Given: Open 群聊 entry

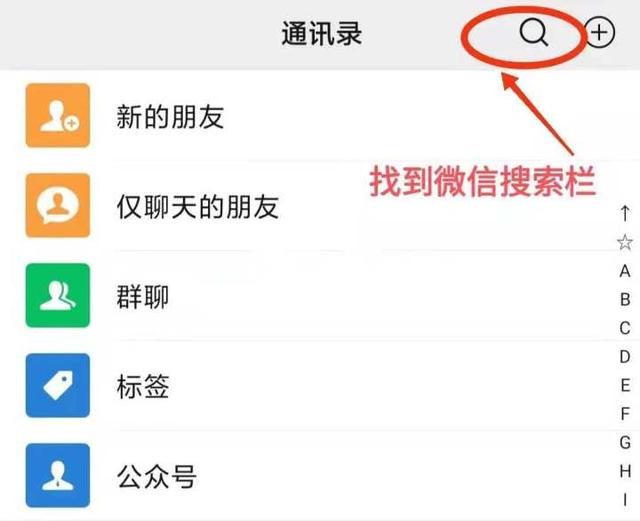Looking at the screenshot, I should pyautogui.click(x=320, y=295).
